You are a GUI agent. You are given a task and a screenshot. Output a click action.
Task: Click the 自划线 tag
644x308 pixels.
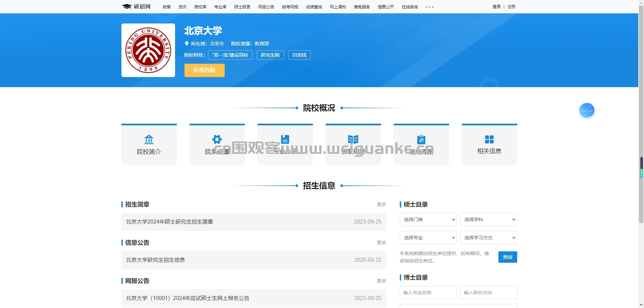tap(300, 55)
